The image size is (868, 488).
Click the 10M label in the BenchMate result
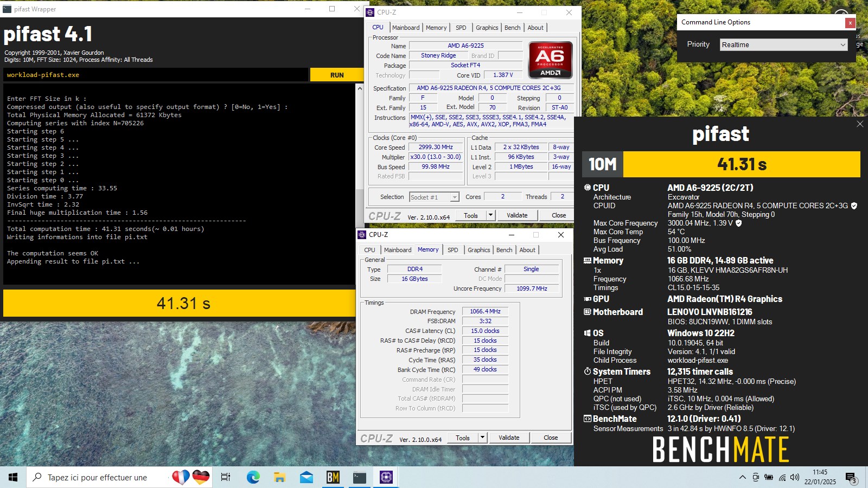[x=603, y=164]
